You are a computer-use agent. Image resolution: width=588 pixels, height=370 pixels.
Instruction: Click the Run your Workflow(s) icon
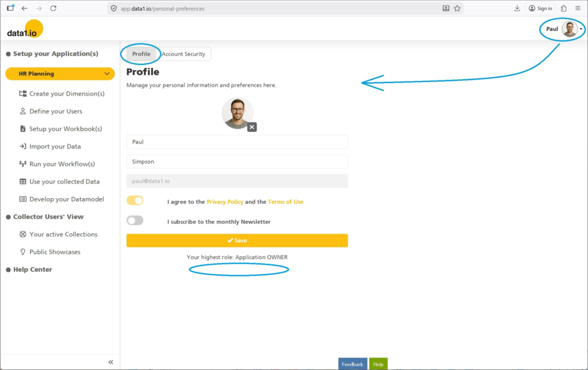pyautogui.click(x=23, y=164)
